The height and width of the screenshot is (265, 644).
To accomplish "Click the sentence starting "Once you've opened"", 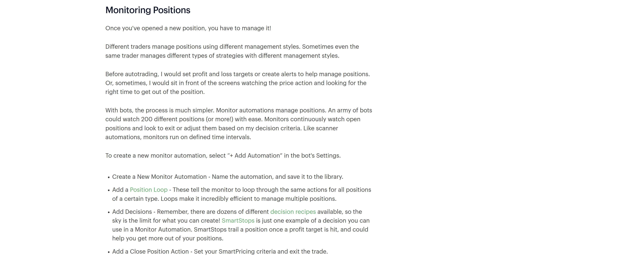I will (188, 28).
